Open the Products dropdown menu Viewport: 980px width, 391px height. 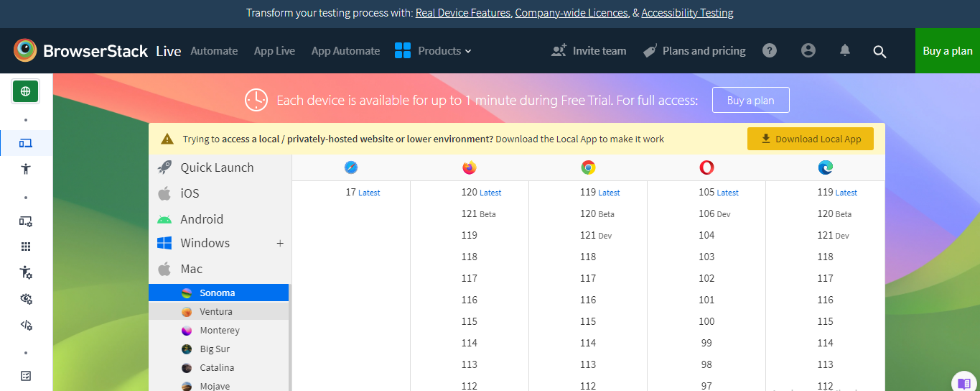(433, 50)
